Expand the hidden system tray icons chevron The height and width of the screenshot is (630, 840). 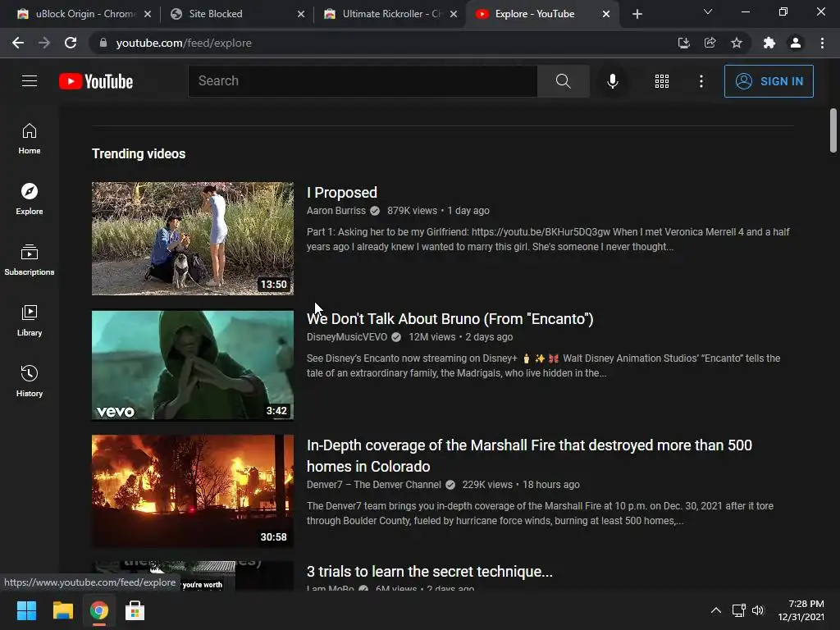(715, 610)
